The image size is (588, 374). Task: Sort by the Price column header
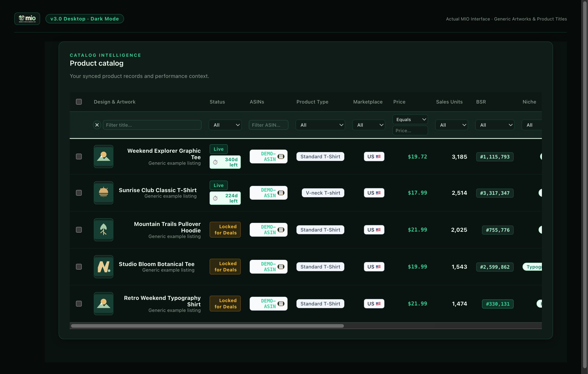coord(399,102)
